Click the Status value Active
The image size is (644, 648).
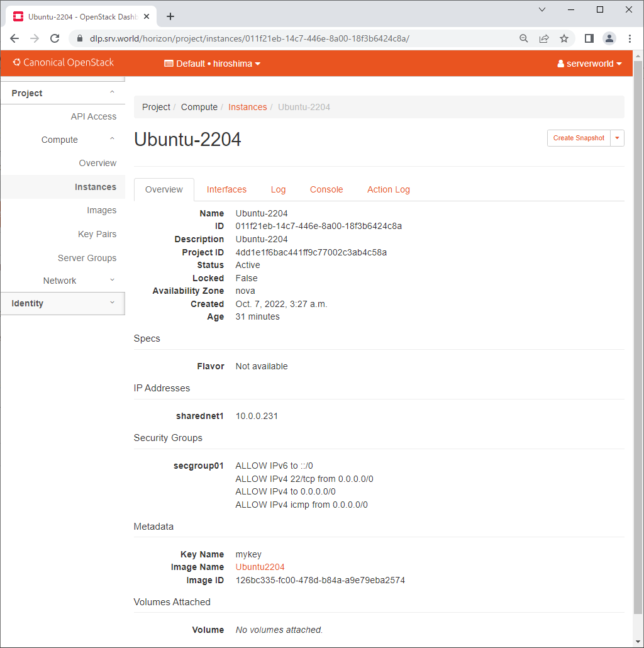click(x=248, y=265)
